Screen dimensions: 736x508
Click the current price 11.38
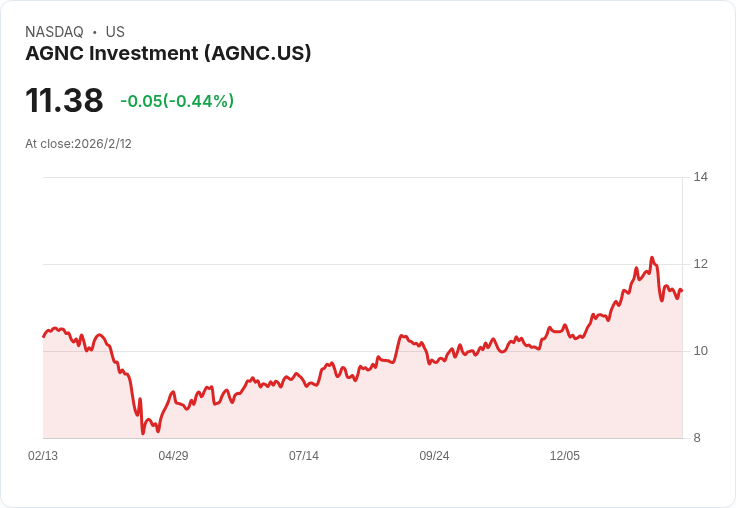click(x=64, y=101)
